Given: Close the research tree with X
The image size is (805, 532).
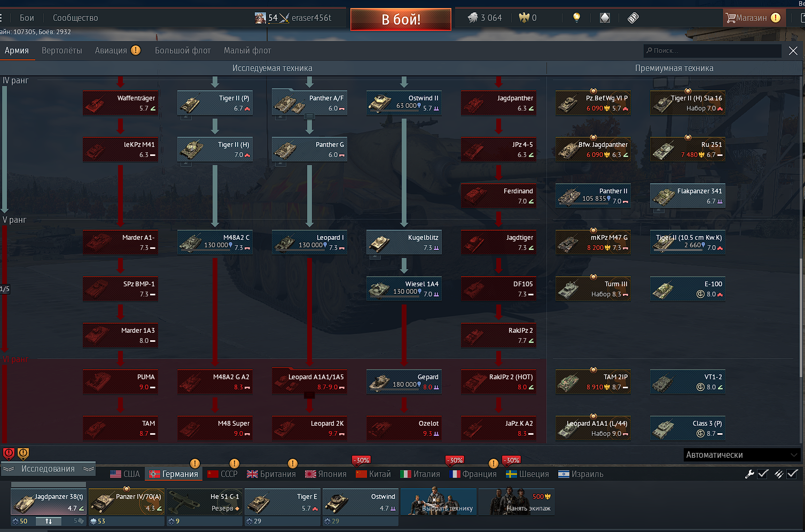Looking at the screenshot, I should tap(793, 51).
